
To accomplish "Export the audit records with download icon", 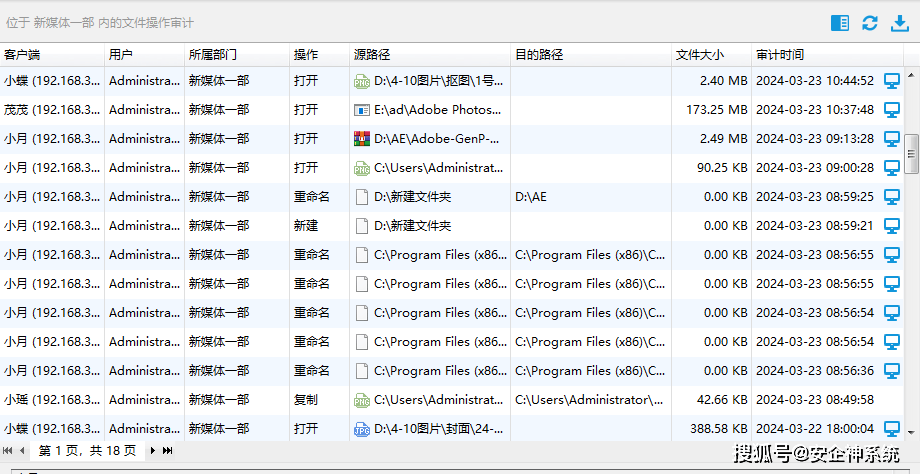I will click(897, 23).
